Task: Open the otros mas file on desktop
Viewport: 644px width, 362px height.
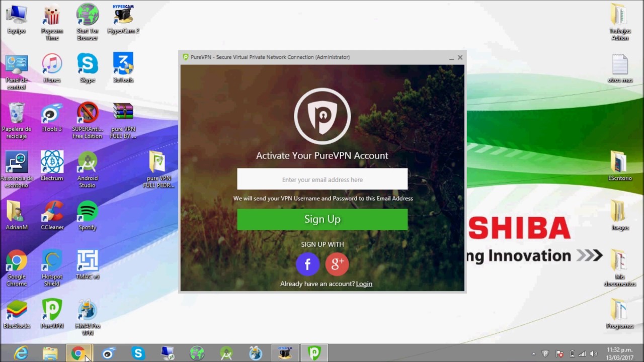Action: tap(620, 68)
